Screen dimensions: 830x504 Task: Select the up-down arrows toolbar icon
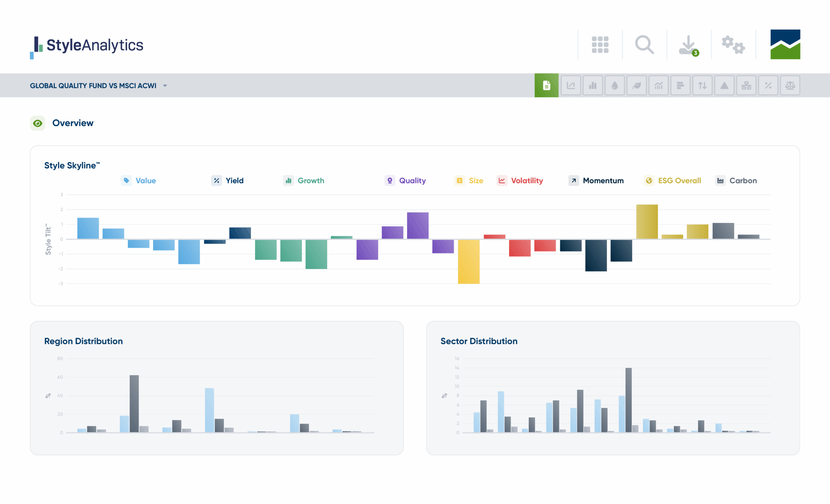pos(702,86)
